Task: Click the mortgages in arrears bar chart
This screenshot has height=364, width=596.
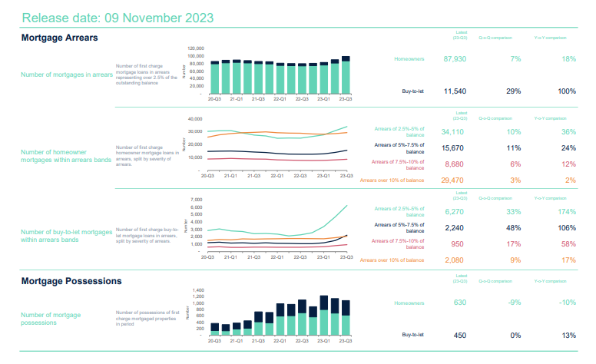Action: pos(280,75)
